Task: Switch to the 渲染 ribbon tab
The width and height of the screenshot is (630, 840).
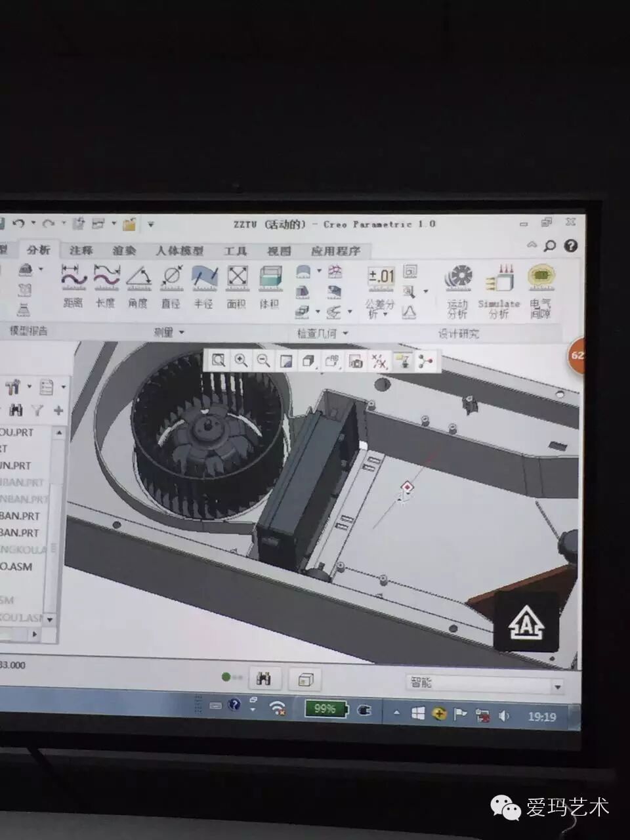Action: point(123,251)
